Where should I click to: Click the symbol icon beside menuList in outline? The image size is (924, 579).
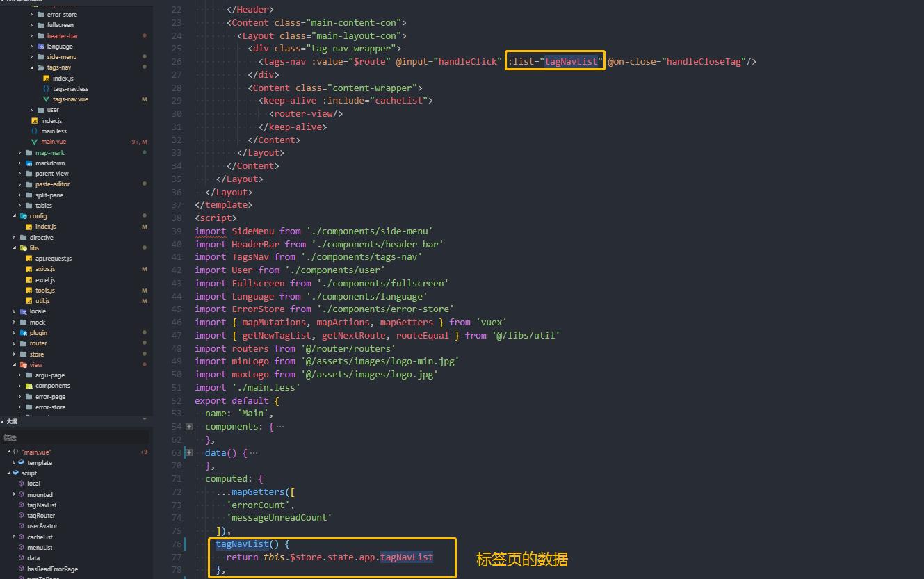pyautogui.click(x=21, y=548)
